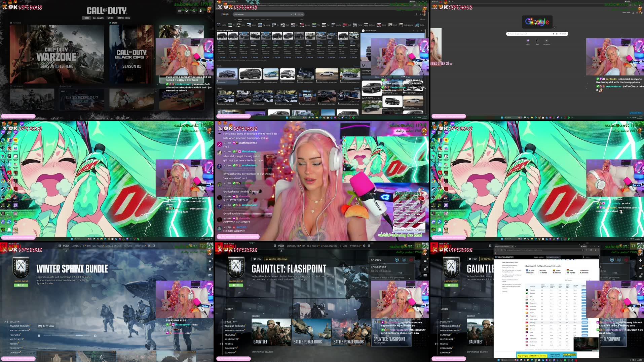The image size is (644, 362).
Task: Open the settings gear in the Black Ops 6 menu
Action: (364, 246)
